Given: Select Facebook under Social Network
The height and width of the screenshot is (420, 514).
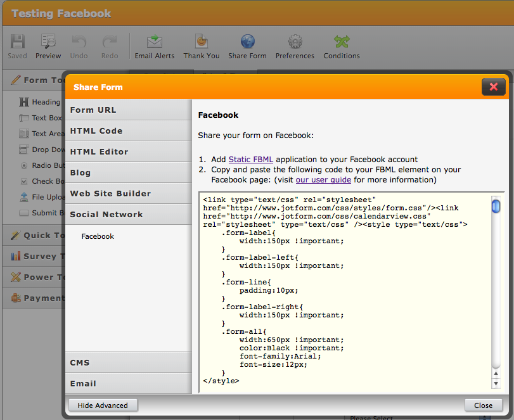Looking at the screenshot, I should 98,236.
